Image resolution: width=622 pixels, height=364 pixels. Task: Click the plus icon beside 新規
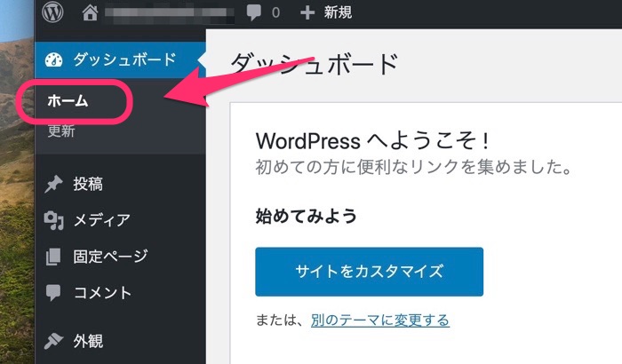click(307, 12)
